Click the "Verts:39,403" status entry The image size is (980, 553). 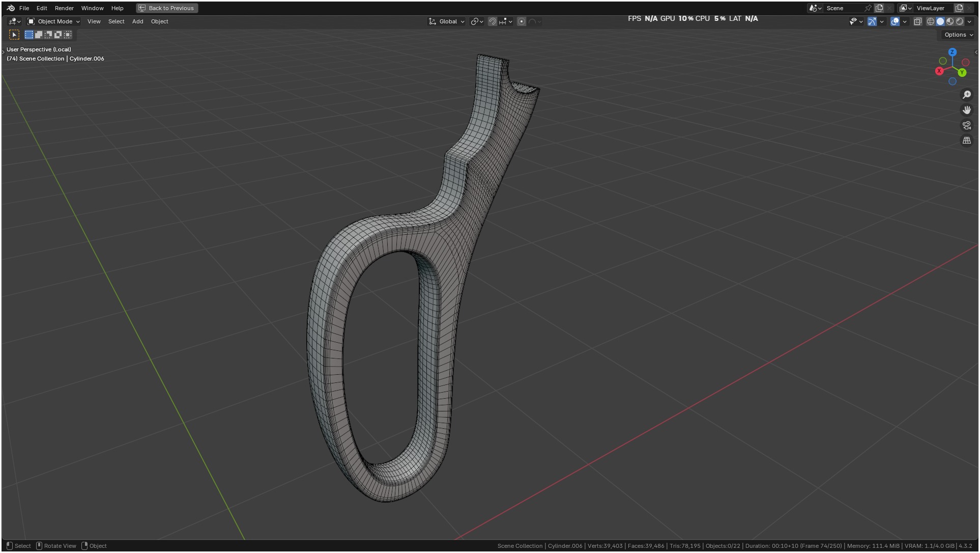click(x=605, y=546)
